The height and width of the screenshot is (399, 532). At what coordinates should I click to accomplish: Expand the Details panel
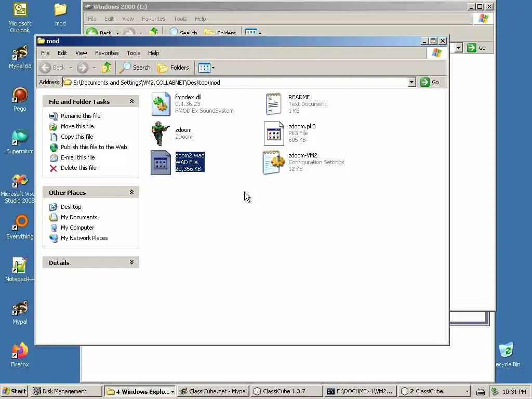pyautogui.click(x=131, y=262)
